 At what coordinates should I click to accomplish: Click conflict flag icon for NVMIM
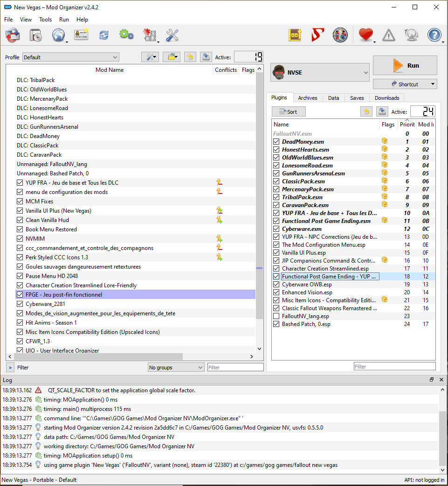click(x=219, y=238)
